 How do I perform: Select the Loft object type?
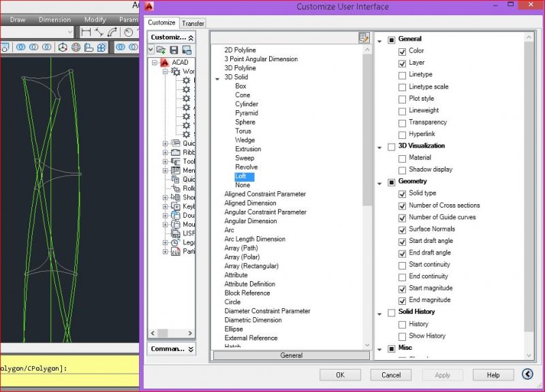[245, 176]
